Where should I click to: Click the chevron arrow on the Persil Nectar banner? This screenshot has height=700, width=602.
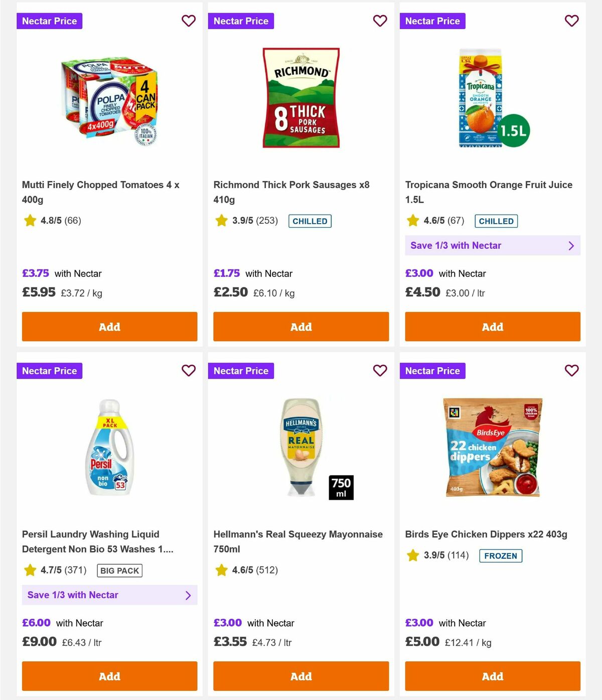tap(189, 595)
